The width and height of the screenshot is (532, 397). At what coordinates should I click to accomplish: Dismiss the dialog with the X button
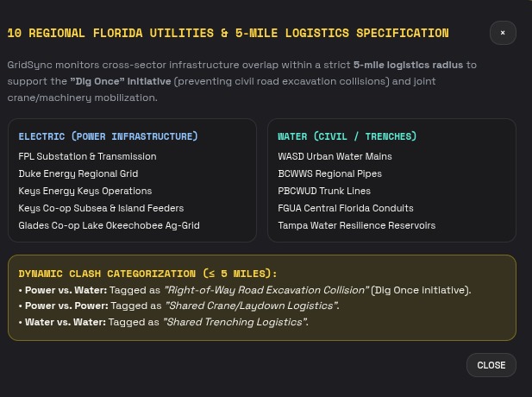[x=503, y=33]
